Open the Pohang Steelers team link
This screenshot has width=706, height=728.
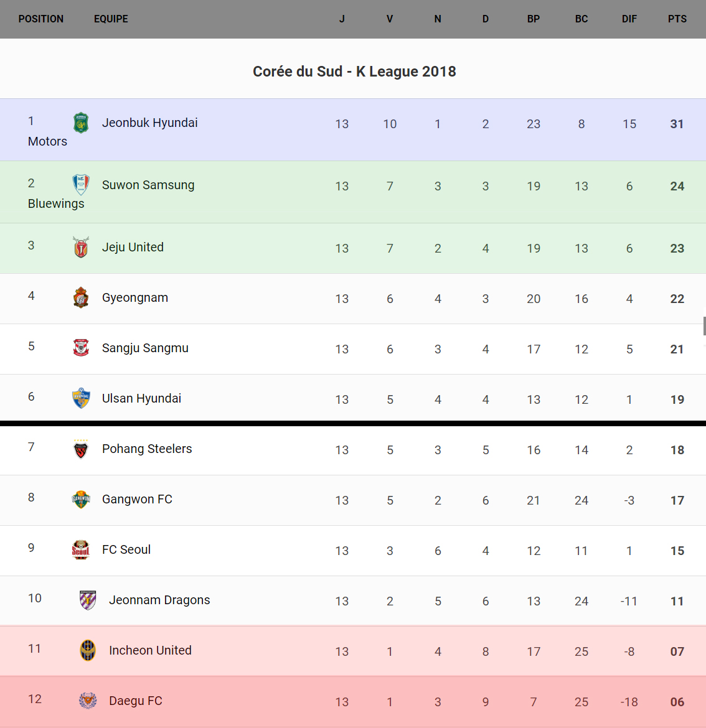point(147,449)
